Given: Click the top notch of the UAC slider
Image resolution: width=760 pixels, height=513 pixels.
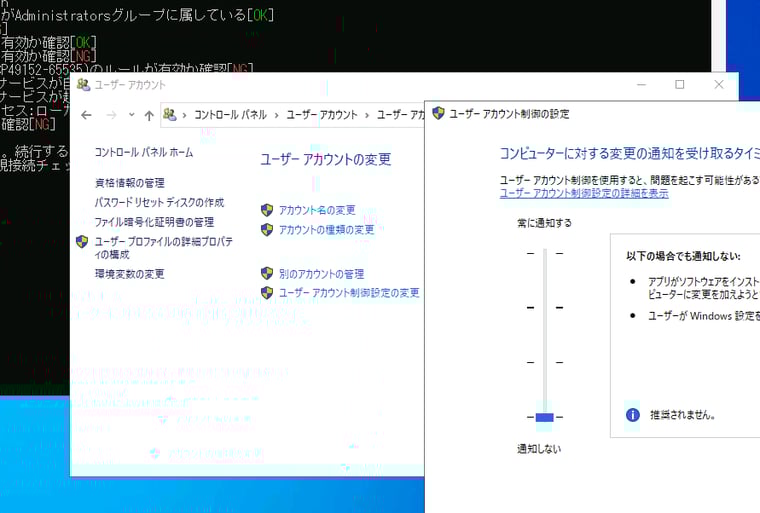Looking at the screenshot, I should [545, 253].
